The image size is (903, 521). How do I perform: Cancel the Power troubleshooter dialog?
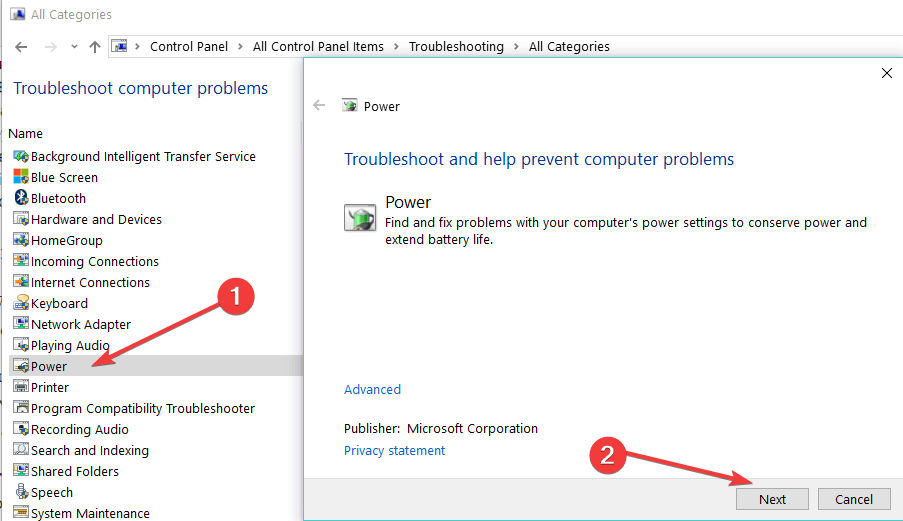coord(854,499)
